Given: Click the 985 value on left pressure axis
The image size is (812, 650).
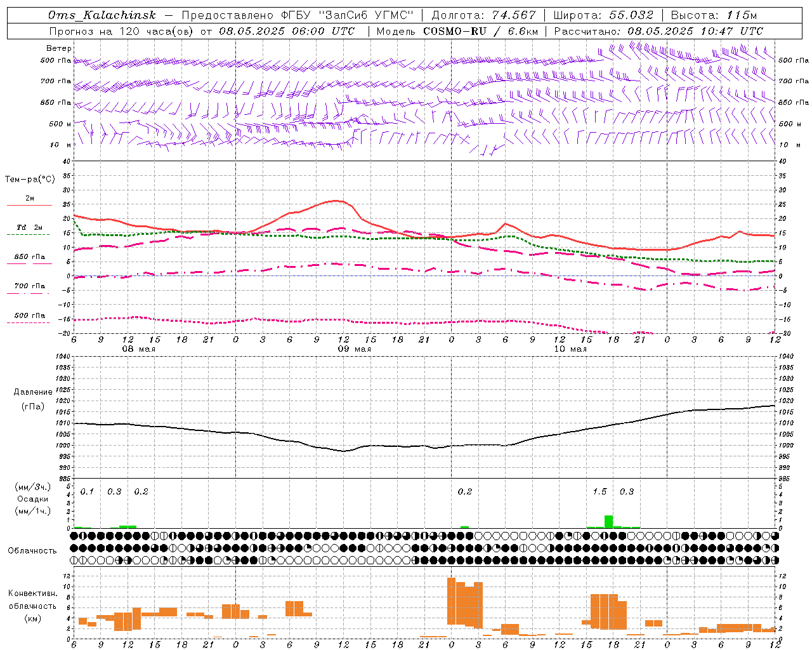Looking at the screenshot, I should pos(63,479).
